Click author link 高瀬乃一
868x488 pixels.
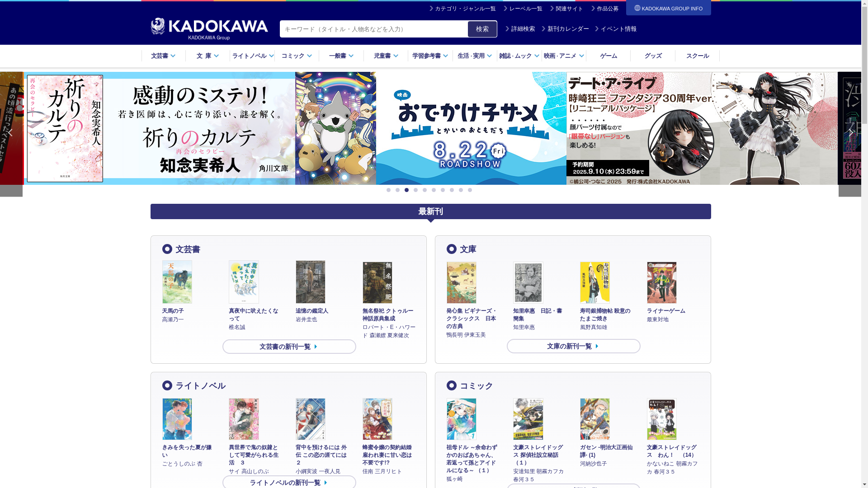(173, 319)
